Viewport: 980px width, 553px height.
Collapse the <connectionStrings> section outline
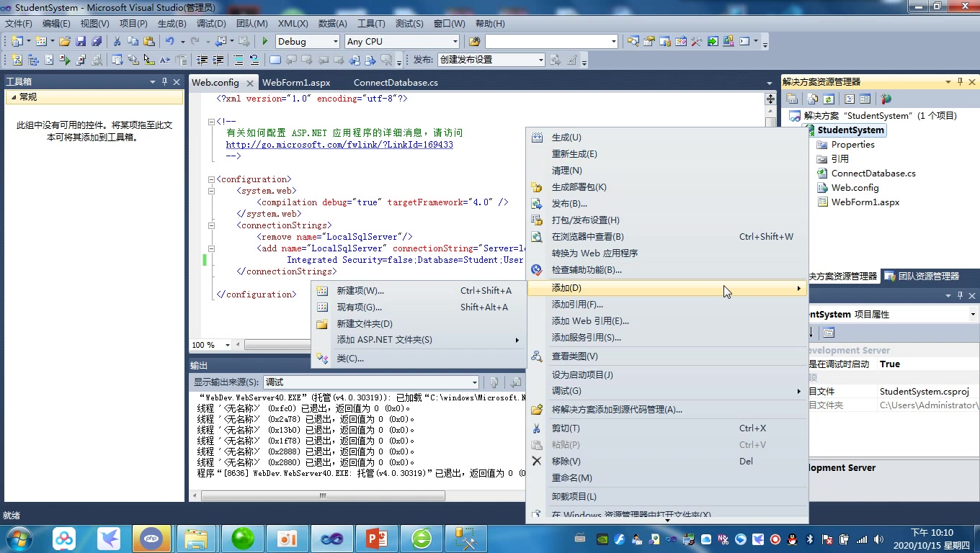[211, 225]
